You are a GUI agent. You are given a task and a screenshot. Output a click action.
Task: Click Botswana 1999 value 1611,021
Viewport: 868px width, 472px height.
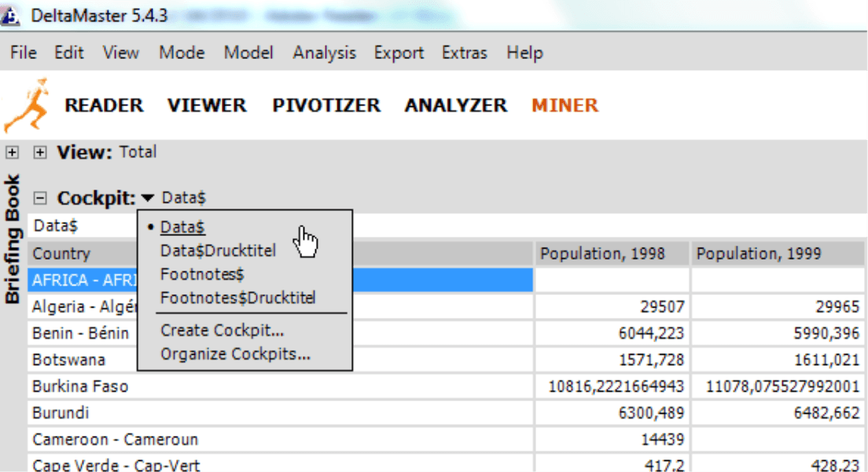[826, 360]
